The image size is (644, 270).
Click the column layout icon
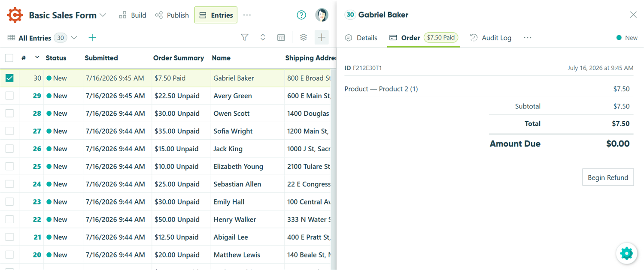281,38
